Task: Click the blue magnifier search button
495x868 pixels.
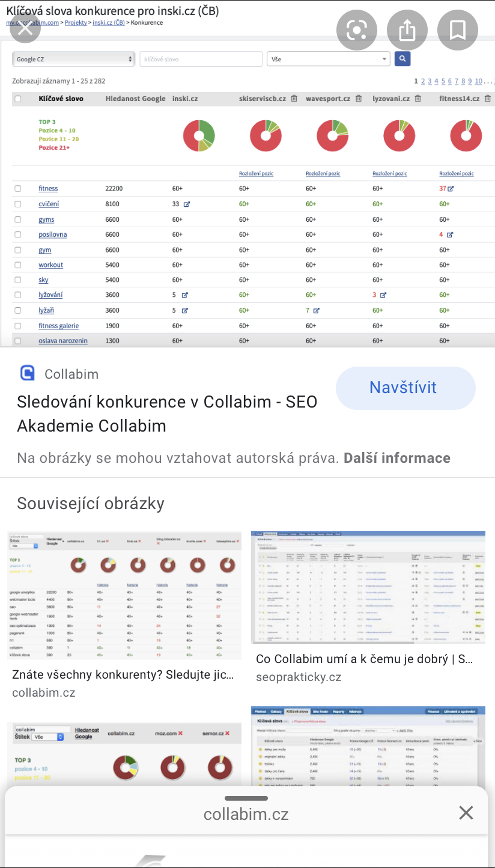Action: [402, 59]
